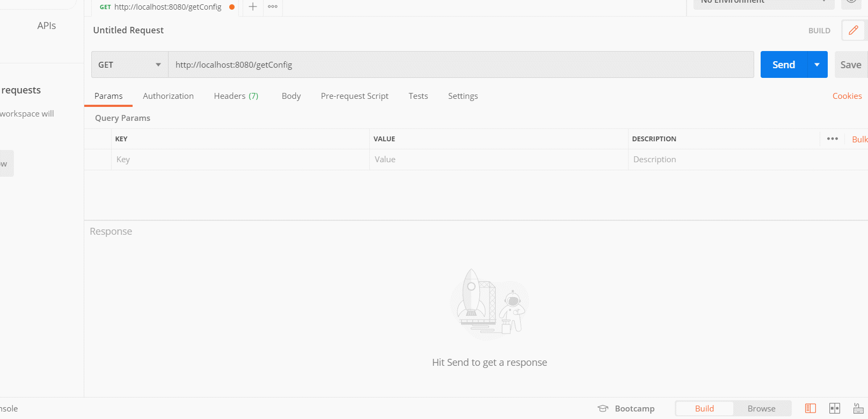Open tab options three-dots menu

coord(273,7)
